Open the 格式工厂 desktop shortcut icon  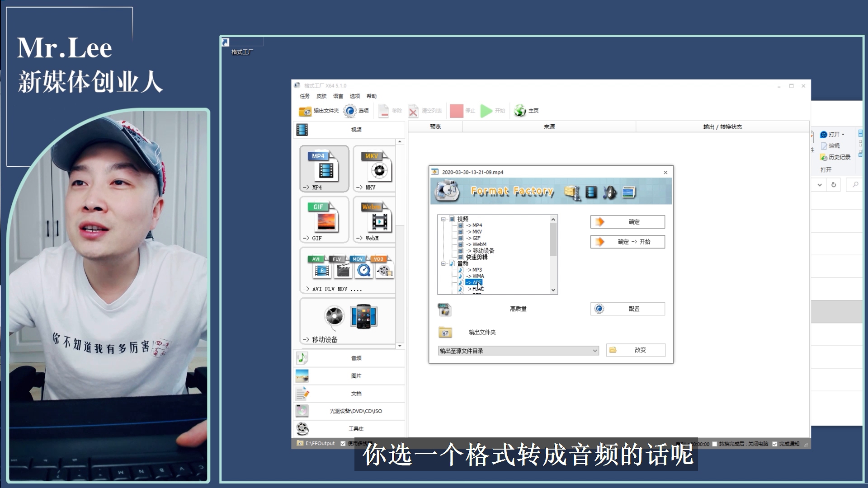pyautogui.click(x=226, y=42)
